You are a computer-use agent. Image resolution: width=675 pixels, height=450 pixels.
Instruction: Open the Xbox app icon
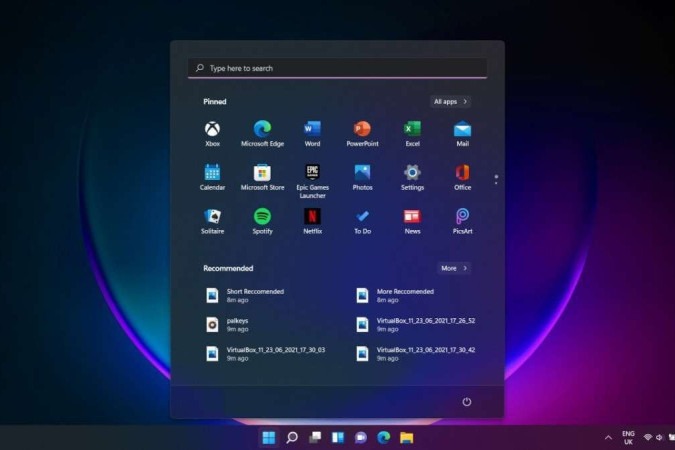coord(212,129)
